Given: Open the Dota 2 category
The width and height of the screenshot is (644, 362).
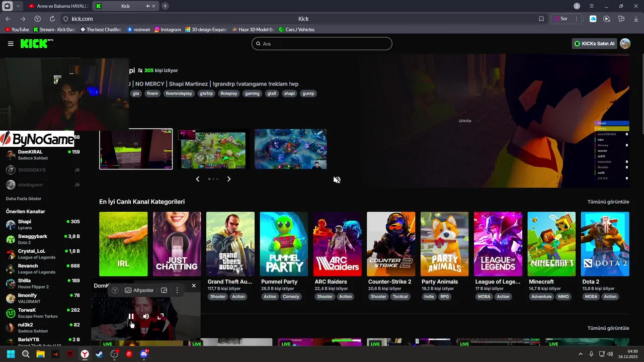Looking at the screenshot, I should [605, 244].
